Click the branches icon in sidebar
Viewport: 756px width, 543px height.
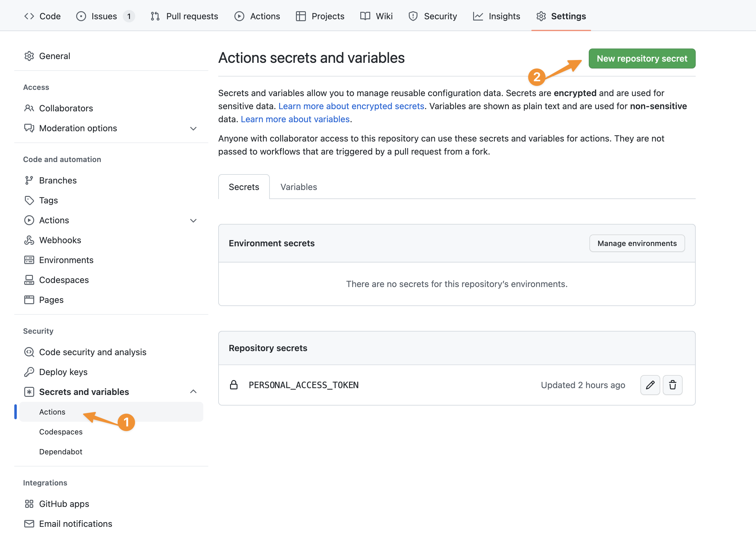coord(29,180)
